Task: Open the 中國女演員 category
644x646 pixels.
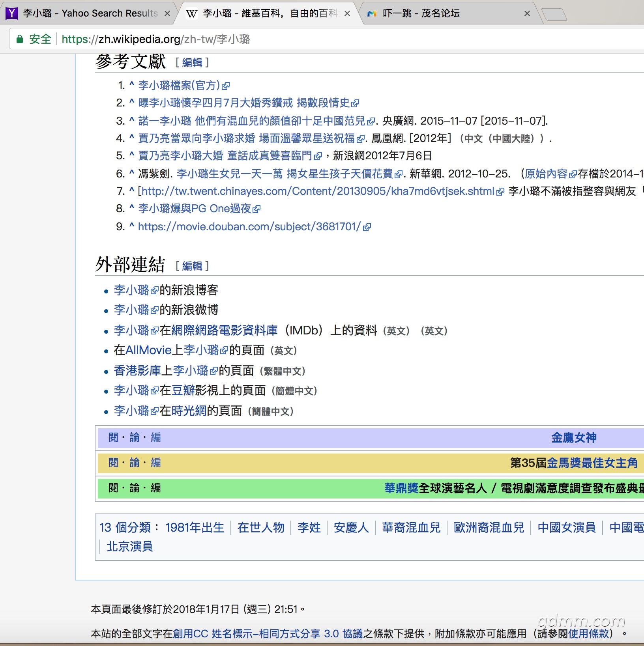Action: tap(567, 528)
